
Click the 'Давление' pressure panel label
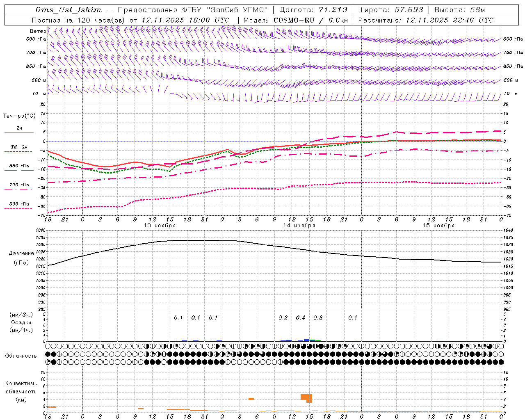[x=21, y=253]
